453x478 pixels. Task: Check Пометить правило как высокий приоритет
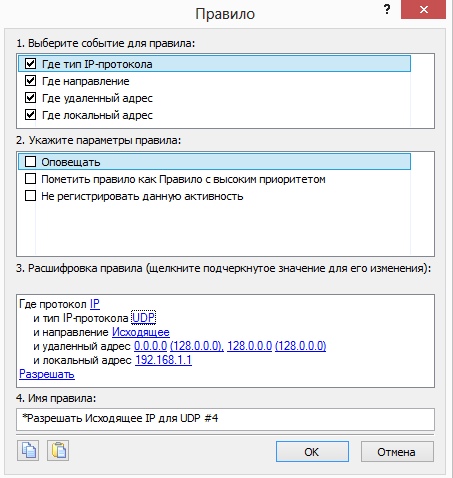point(31,179)
